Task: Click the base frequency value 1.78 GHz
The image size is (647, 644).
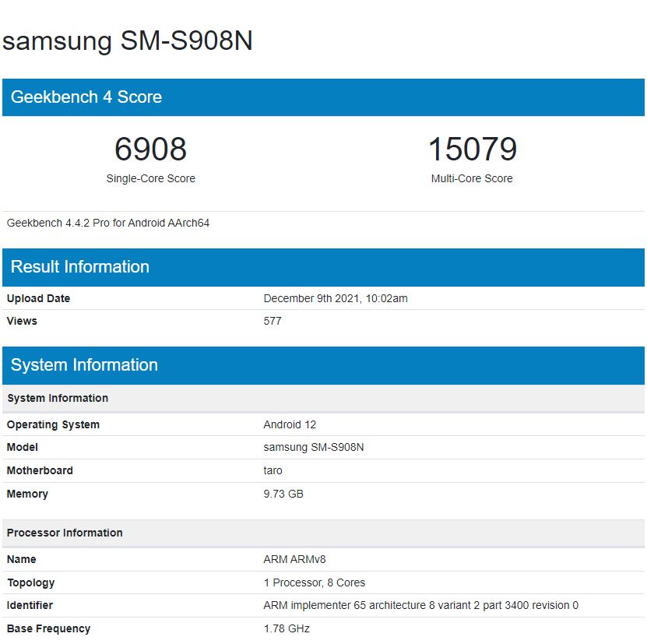Action: pyautogui.click(x=286, y=628)
